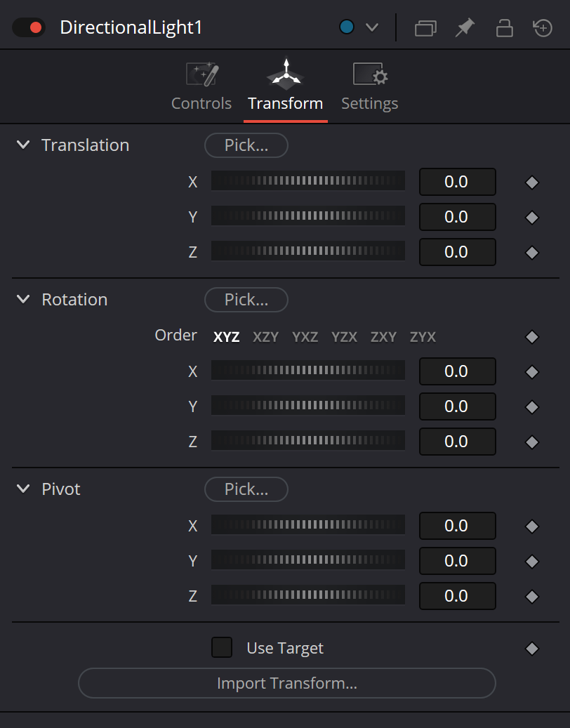Screen dimensions: 570x728
Task: Select YZX rotation order
Action: (x=345, y=336)
